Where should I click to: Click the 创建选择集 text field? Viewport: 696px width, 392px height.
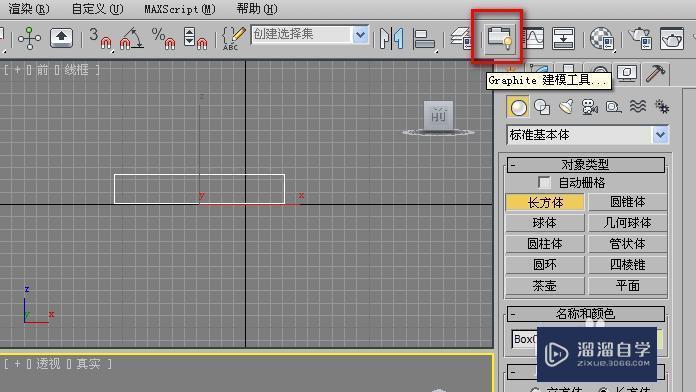click(302, 35)
